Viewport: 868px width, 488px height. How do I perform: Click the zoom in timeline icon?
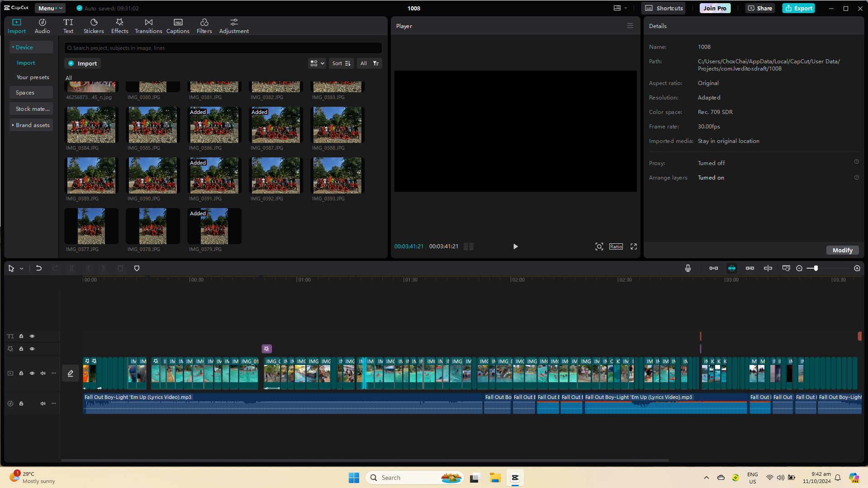click(x=857, y=268)
